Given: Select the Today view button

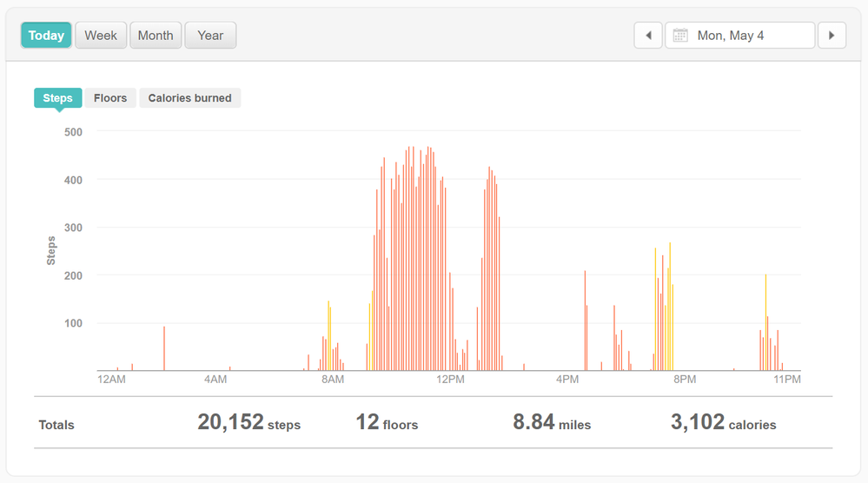Looking at the screenshot, I should (x=46, y=36).
